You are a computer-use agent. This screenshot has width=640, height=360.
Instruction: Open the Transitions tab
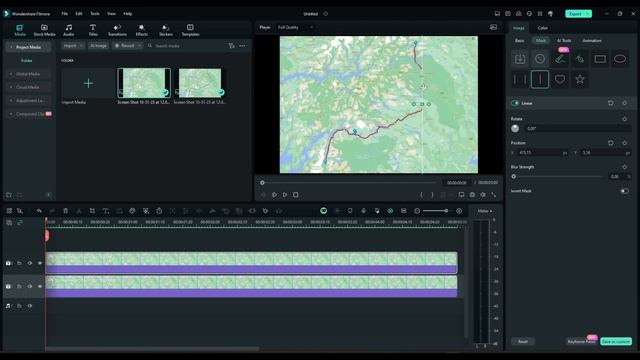tap(117, 30)
